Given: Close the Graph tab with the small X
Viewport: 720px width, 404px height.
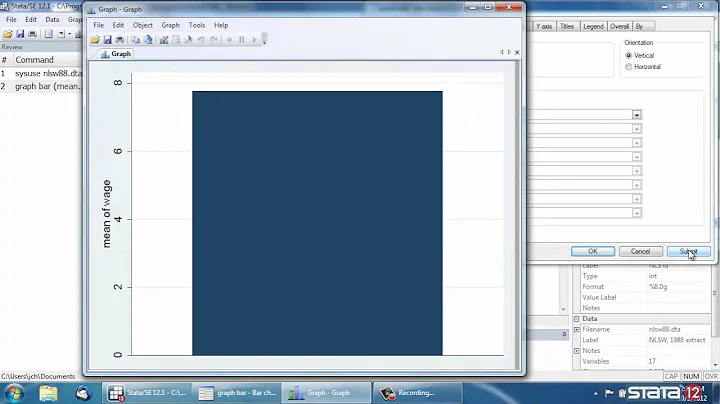Looking at the screenshot, I should (x=517, y=52).
